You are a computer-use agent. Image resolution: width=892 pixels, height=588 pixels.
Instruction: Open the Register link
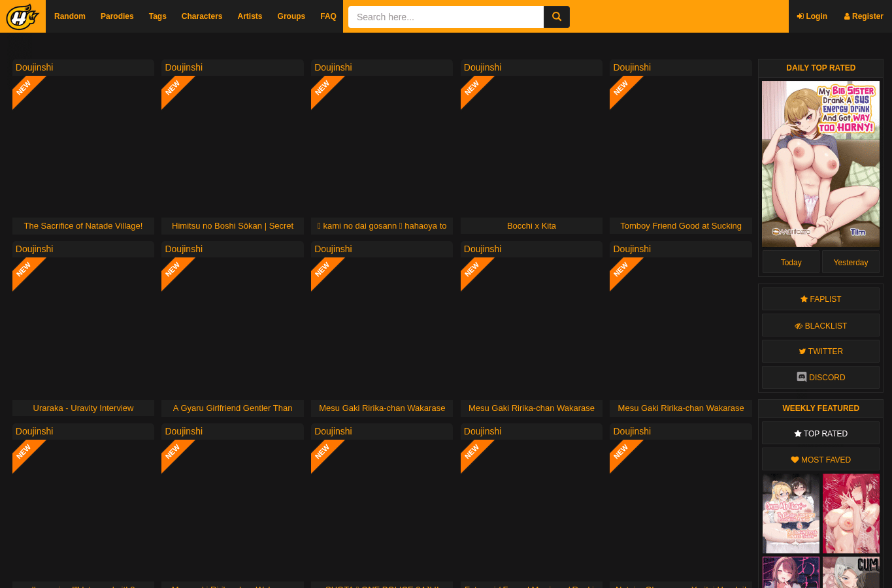point(863,16)
